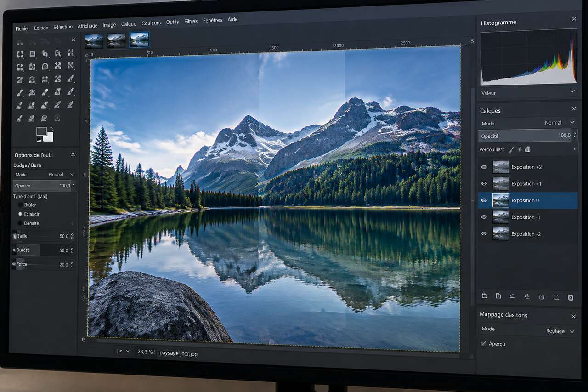Screen dimensions: 588x392
Task: Open the Mode Réglage dropdown
Action: click(x=528, y=330)
